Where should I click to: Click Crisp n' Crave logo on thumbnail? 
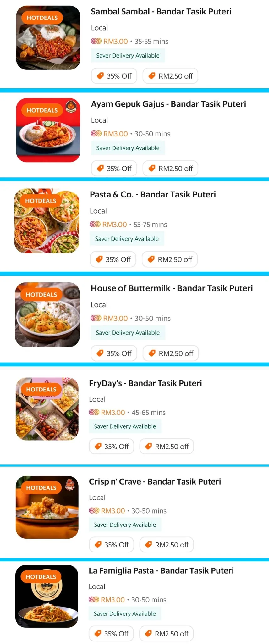point(70,484)
